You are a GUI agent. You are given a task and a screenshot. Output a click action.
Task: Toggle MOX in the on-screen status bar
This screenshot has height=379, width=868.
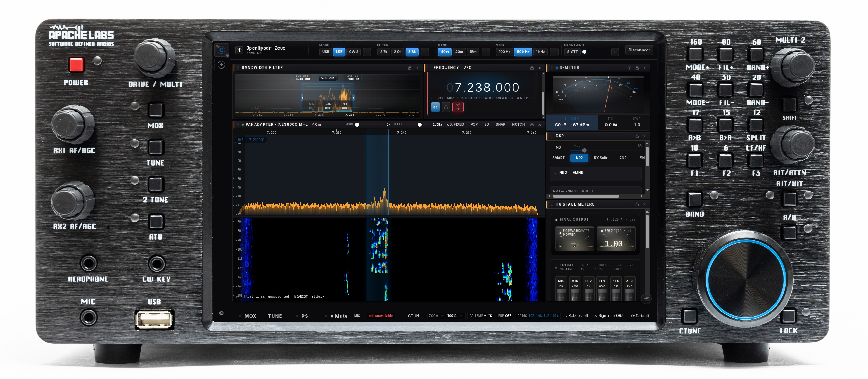point(248,316)
